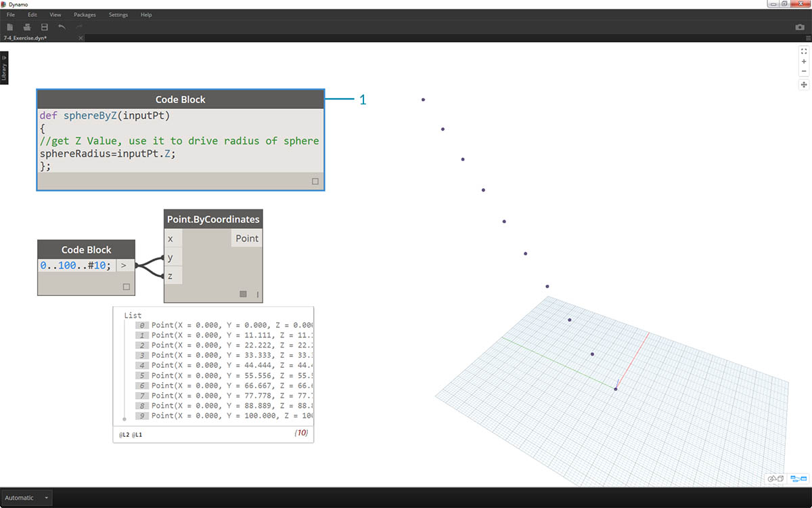
Task: Select list item 2 with Y = 22.222
Action: pyautogui.click(x=224, y=345)
